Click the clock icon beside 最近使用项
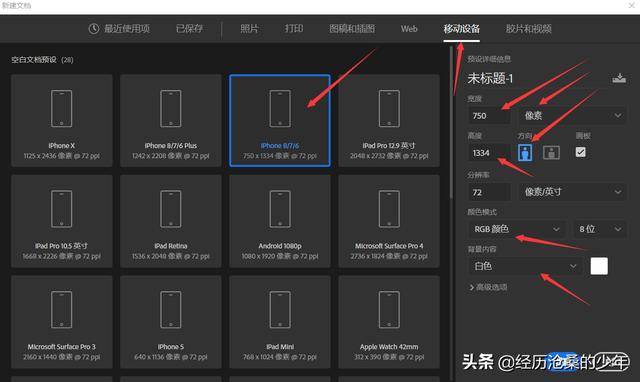This screenshot has width=640, height=382. point(94,29)
